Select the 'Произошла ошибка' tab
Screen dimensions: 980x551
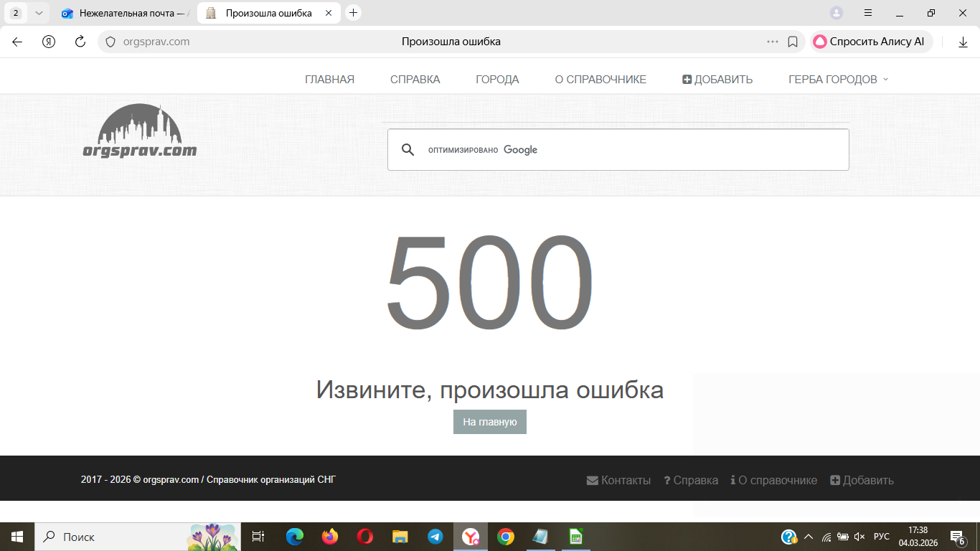[268, 13]
